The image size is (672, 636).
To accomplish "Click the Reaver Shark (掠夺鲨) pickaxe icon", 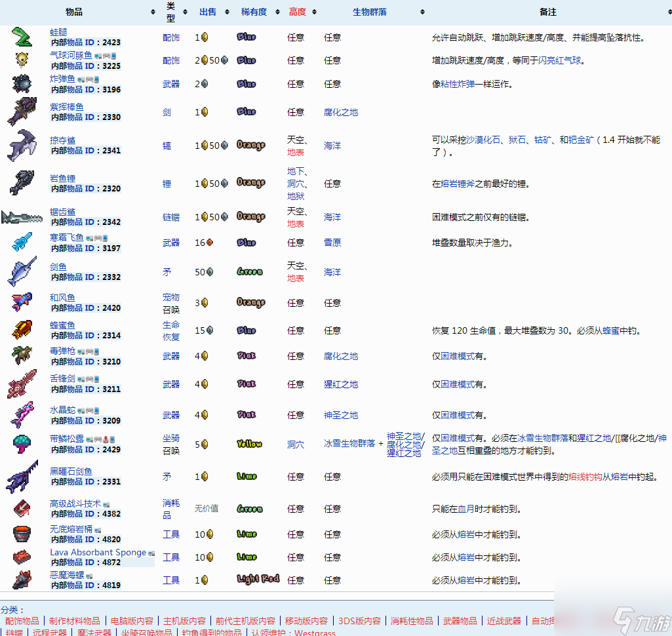I will click(x=22, y=146).
